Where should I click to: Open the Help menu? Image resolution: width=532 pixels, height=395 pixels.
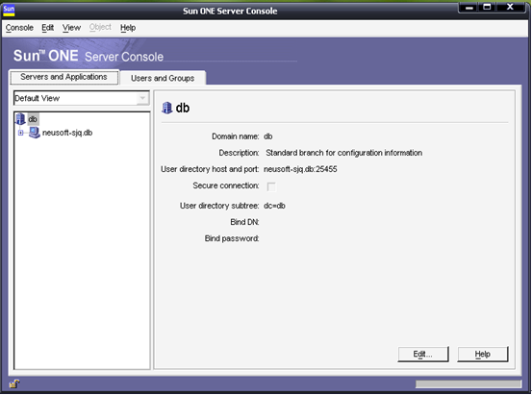128,28
